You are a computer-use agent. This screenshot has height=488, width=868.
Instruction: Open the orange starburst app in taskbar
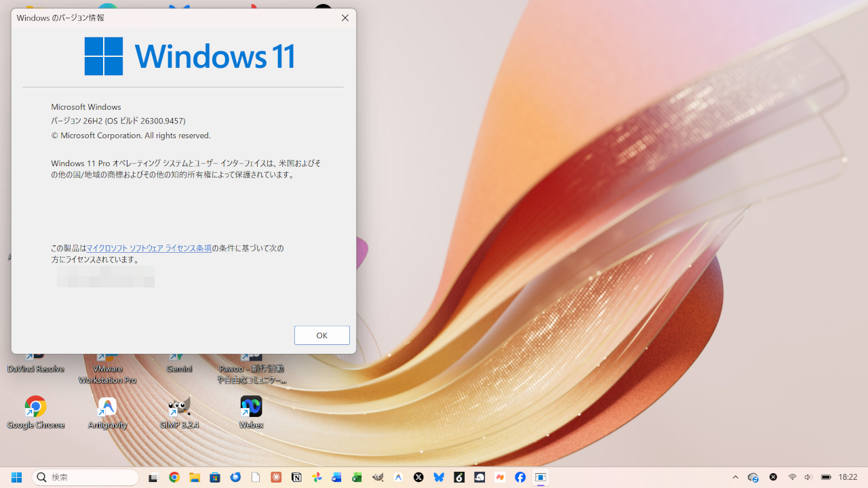(276, 477)
